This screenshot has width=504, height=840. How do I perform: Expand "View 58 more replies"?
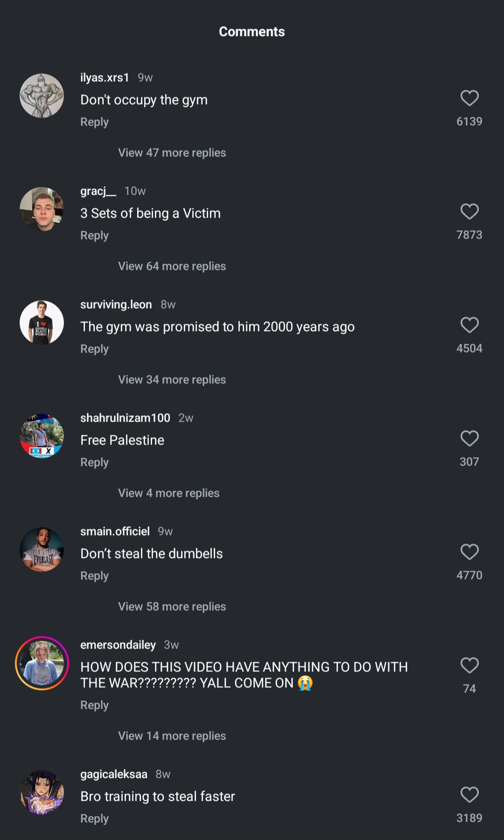[x=172, y=607]
